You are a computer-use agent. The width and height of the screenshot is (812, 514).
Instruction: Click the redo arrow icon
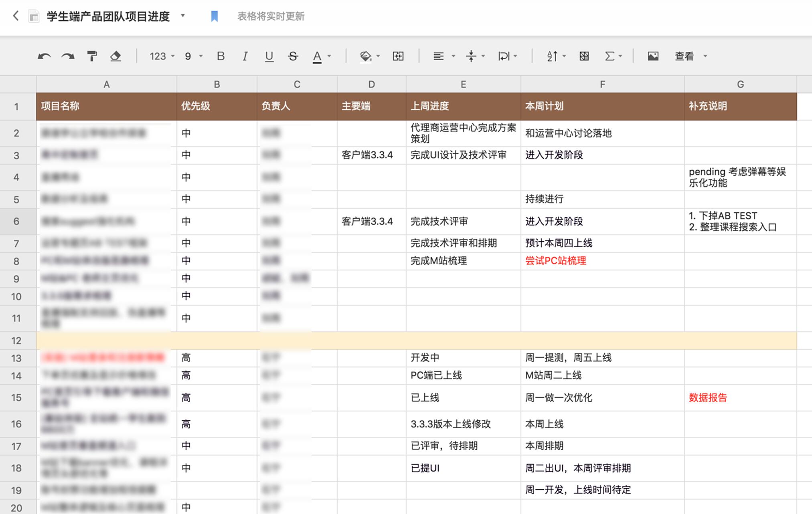[68, 56]
